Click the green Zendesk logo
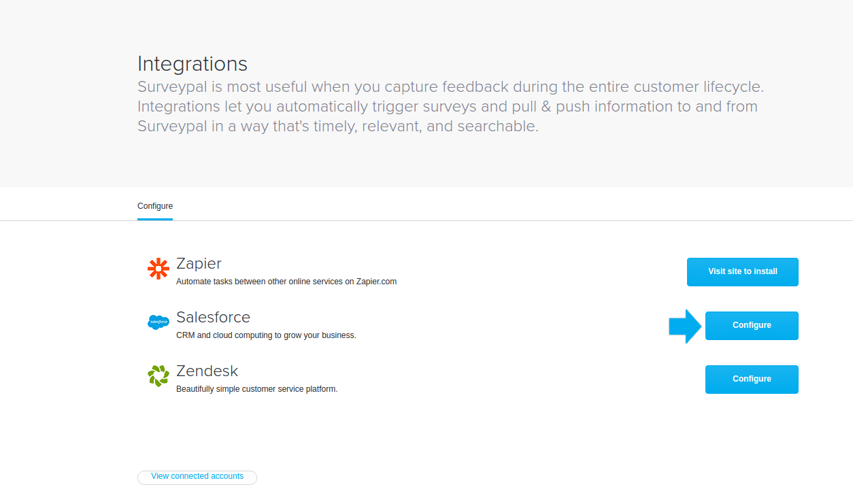 (x=158, y=376)
